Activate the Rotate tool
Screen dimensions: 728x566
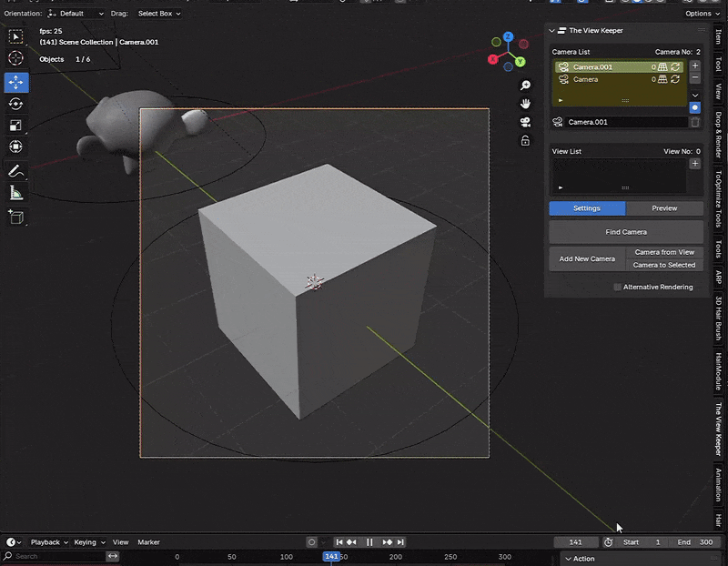coord(15,104)
